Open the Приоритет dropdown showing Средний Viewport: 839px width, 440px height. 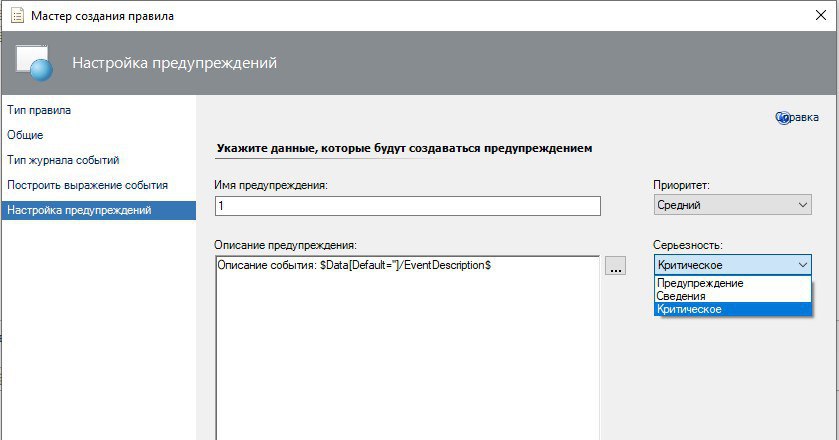[733, 205]
